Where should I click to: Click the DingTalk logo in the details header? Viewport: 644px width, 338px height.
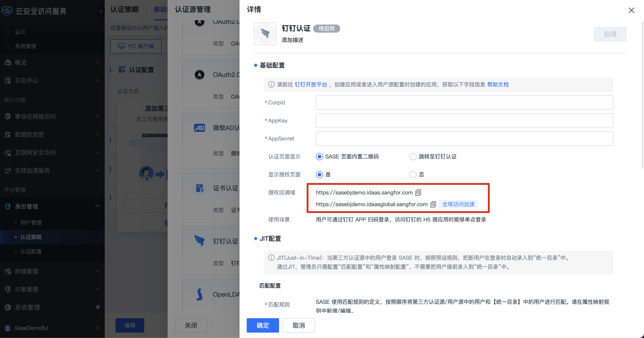(x=265, y=34)
